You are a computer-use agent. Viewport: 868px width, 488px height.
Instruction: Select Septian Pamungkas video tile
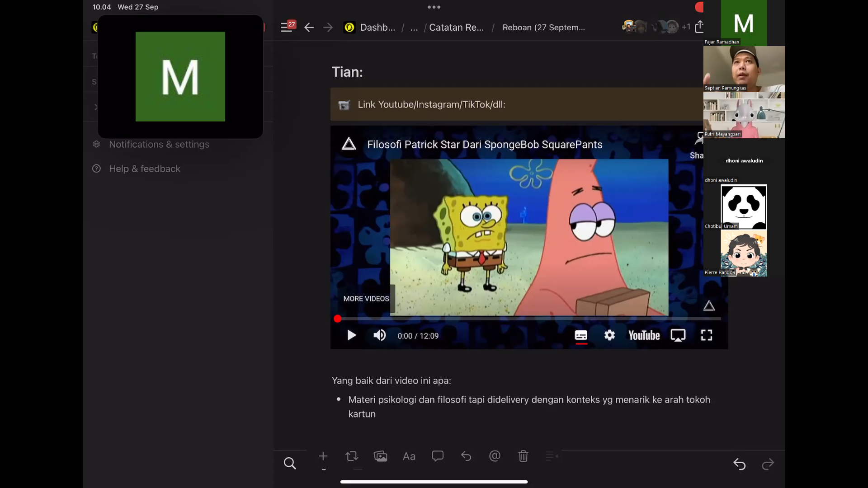744,69
